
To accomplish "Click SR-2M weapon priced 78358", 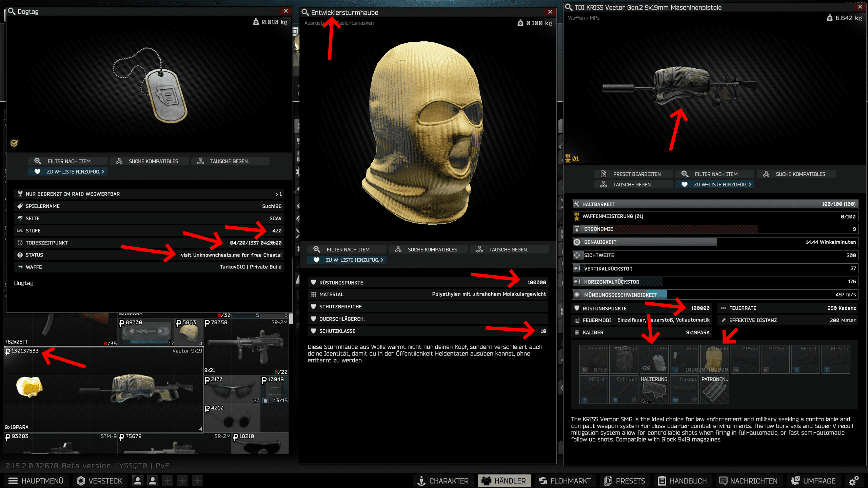I will tap(246, 347).
